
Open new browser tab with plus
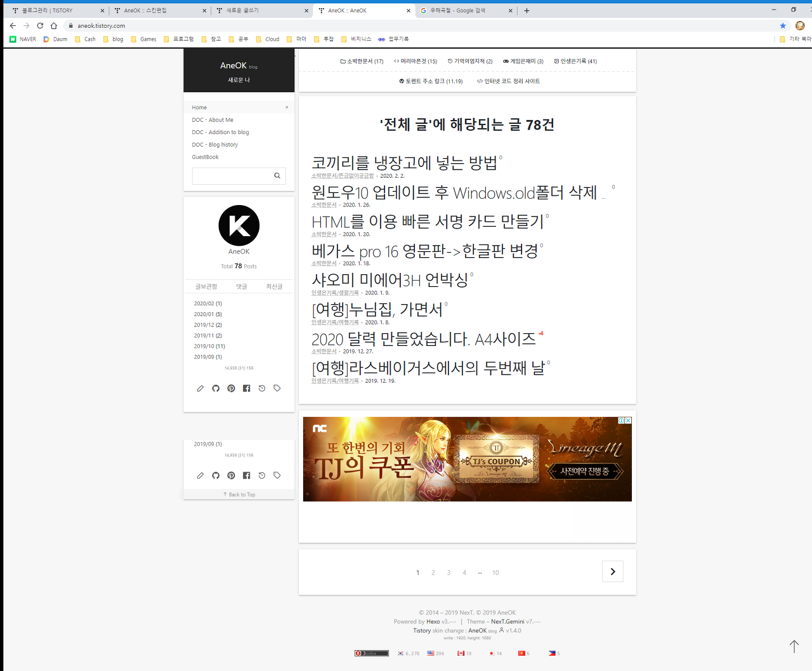(x=527, y=11)
